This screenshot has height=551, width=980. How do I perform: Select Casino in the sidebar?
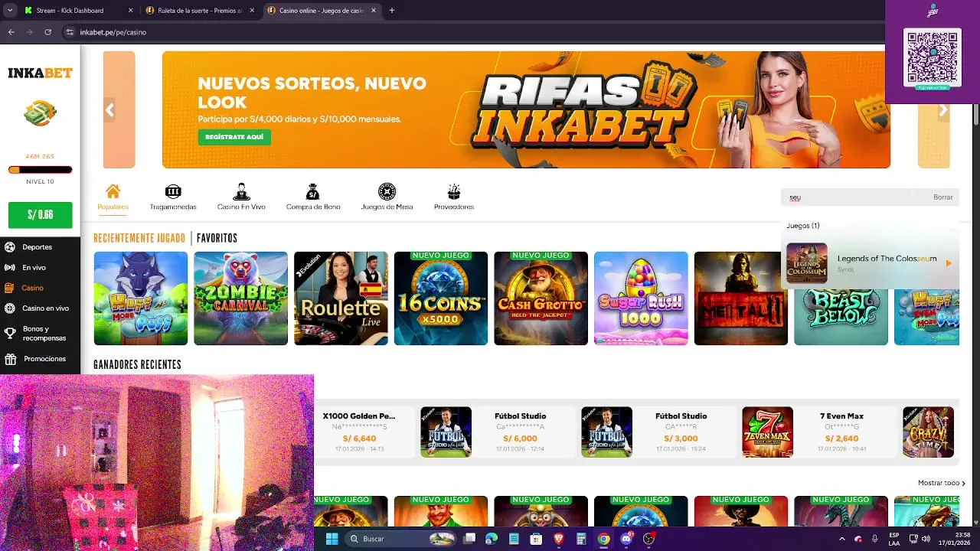pyautogui.click(x=32, y=289)
